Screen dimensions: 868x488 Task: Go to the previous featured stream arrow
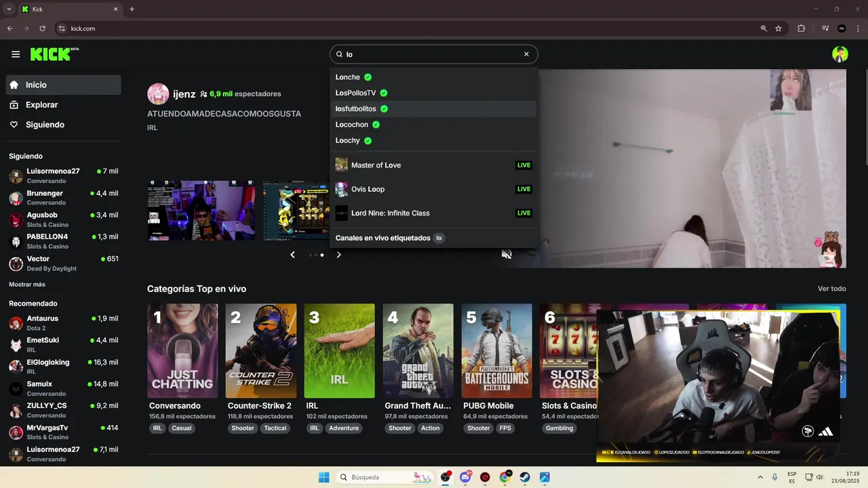(x=292, y=255)
